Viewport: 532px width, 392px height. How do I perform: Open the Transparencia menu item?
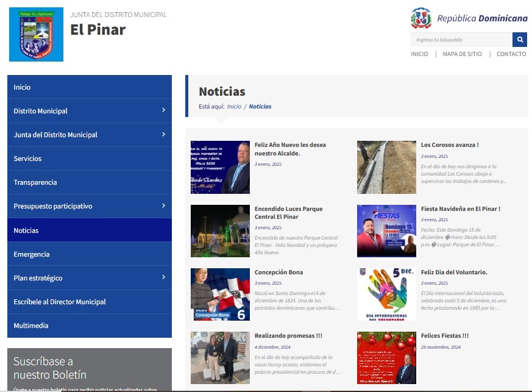pos(35,182)
